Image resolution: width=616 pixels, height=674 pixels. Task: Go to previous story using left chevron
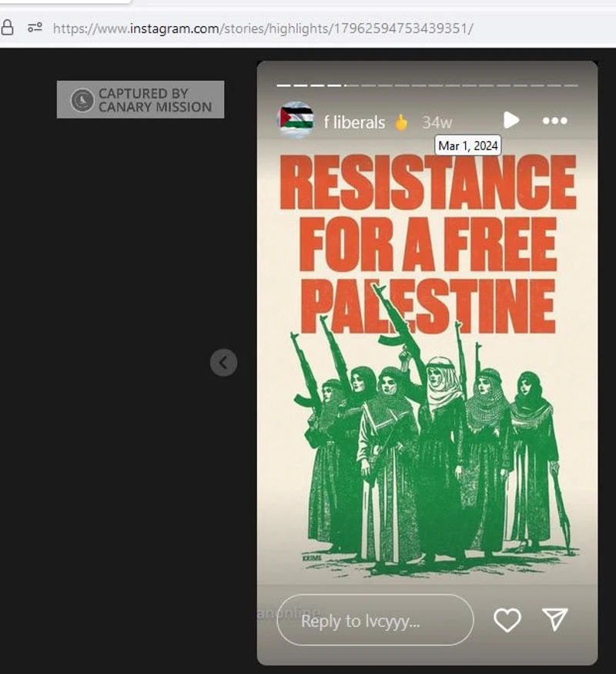(223, 362)
